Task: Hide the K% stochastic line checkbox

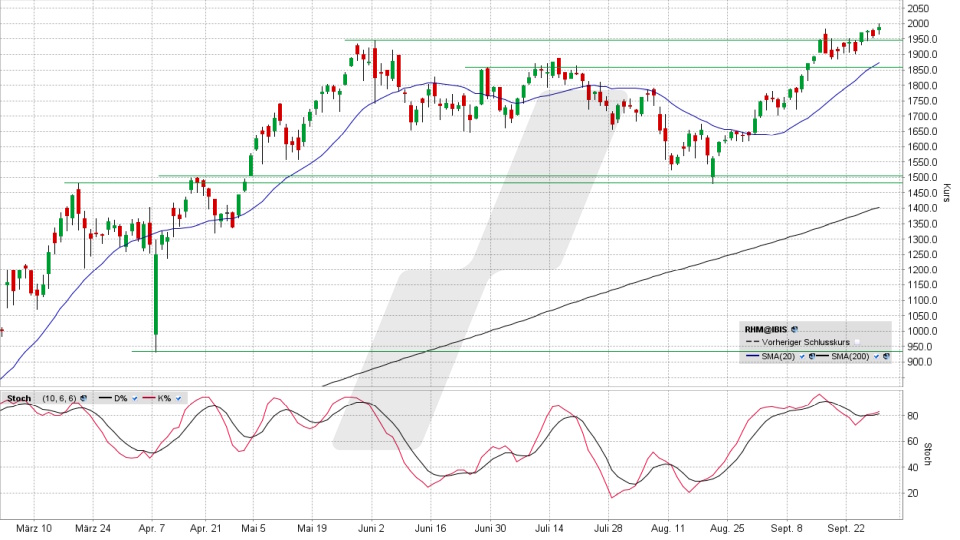Action: point(178,398)
